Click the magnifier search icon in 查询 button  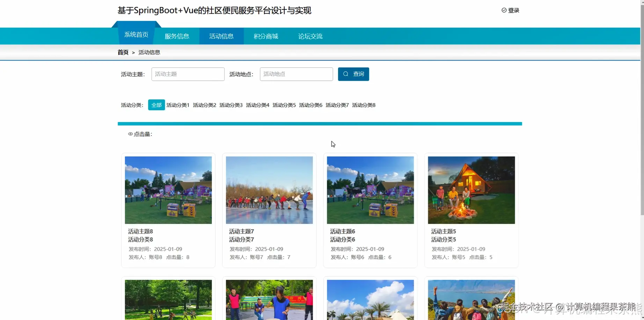(345, 74)
